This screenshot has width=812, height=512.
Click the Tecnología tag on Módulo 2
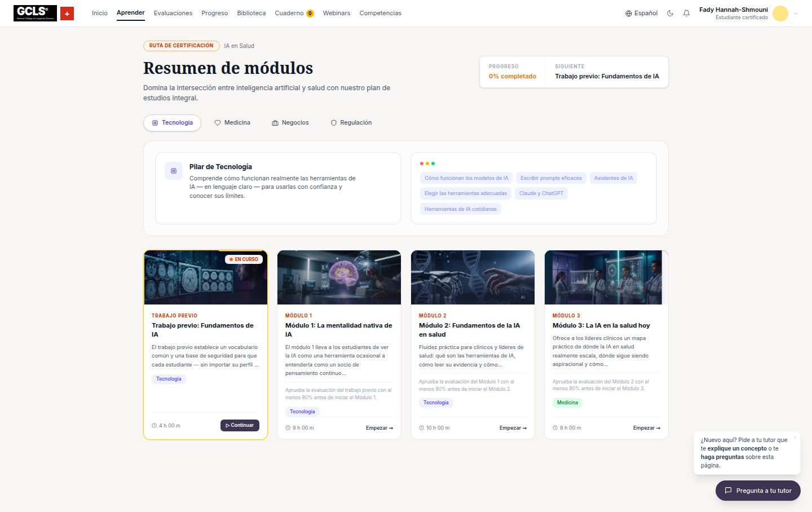(436, 403)
